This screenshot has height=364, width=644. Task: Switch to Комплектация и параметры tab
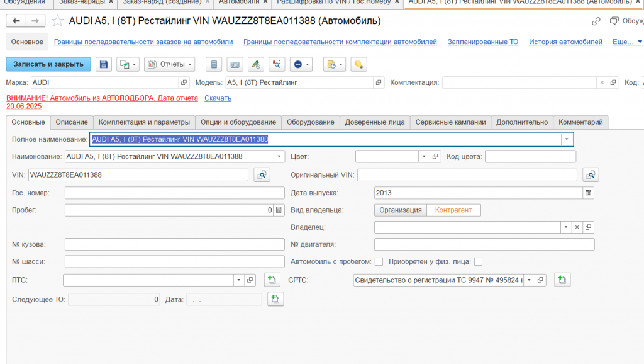[x=144, y=122]
